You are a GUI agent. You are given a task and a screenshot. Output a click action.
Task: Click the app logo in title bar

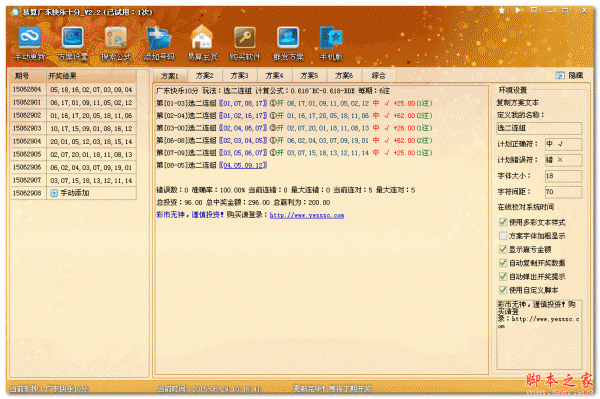pyautogui.click(x=15, y=12)
